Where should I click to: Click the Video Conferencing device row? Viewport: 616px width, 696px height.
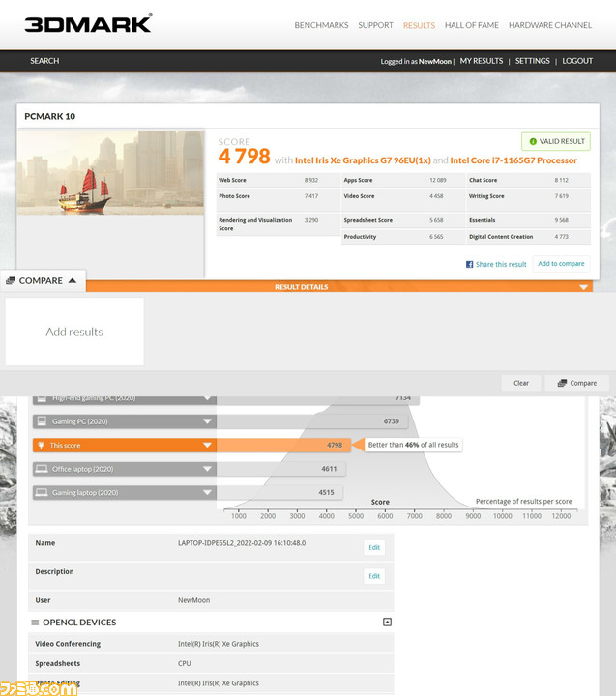211,644
